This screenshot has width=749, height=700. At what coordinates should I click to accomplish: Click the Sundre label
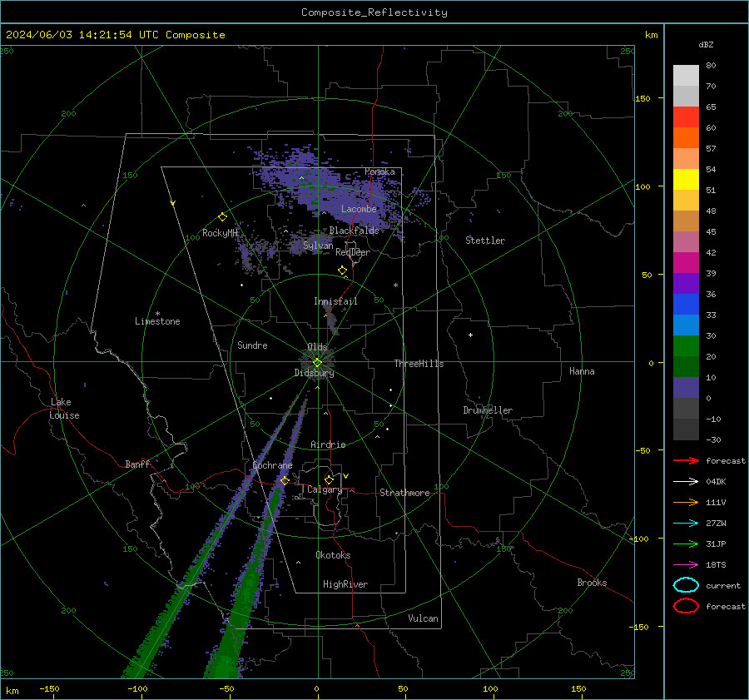coord(252,345)
